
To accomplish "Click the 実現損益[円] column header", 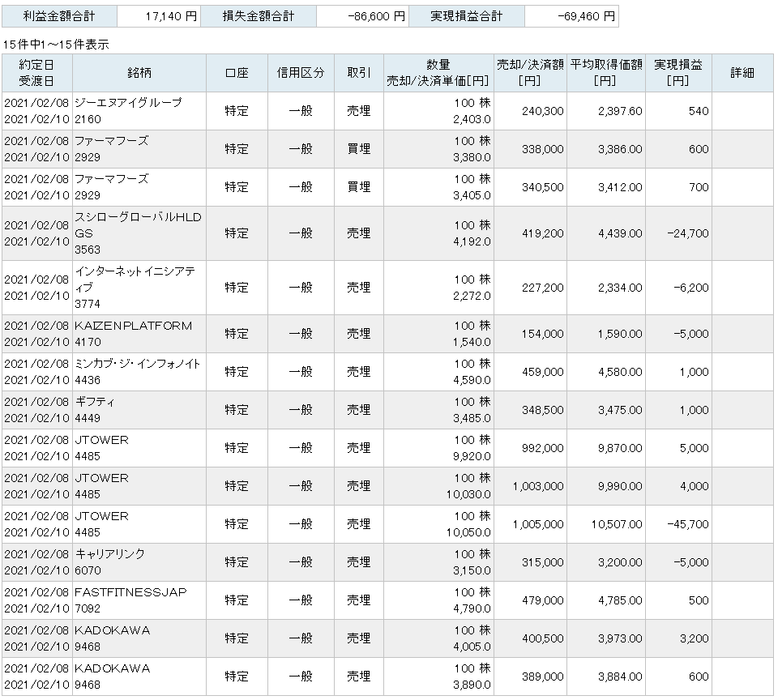I will [678, 73].
